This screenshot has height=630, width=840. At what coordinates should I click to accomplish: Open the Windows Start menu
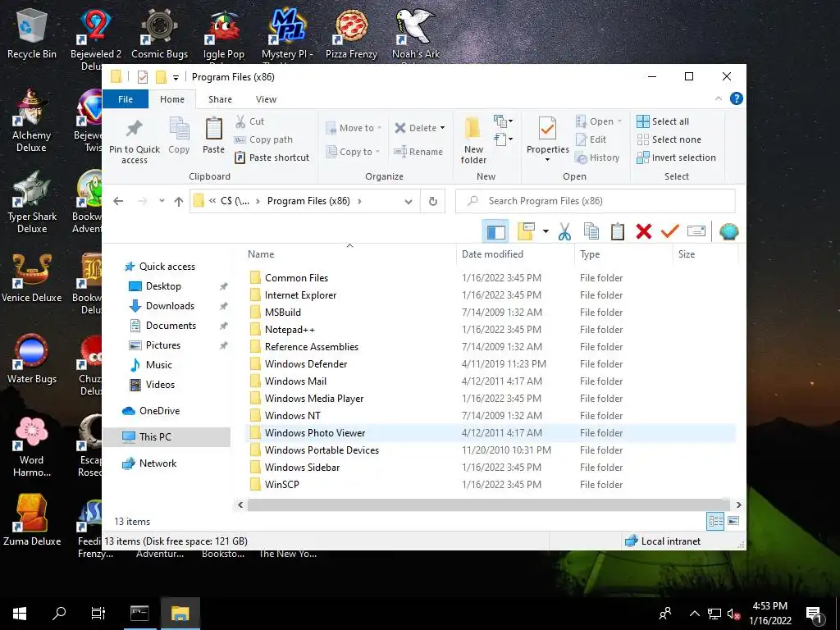[20, 614]
